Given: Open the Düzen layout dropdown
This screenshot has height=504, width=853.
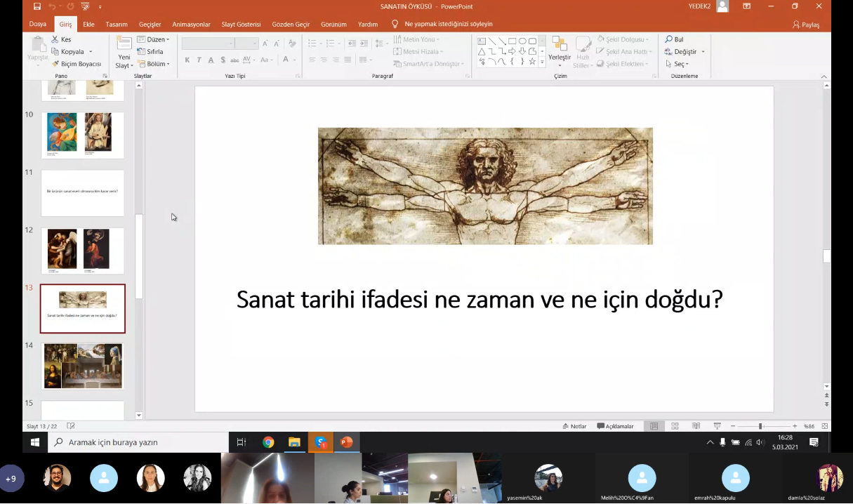Looking at the screenshot, I should tap(153, 39).
